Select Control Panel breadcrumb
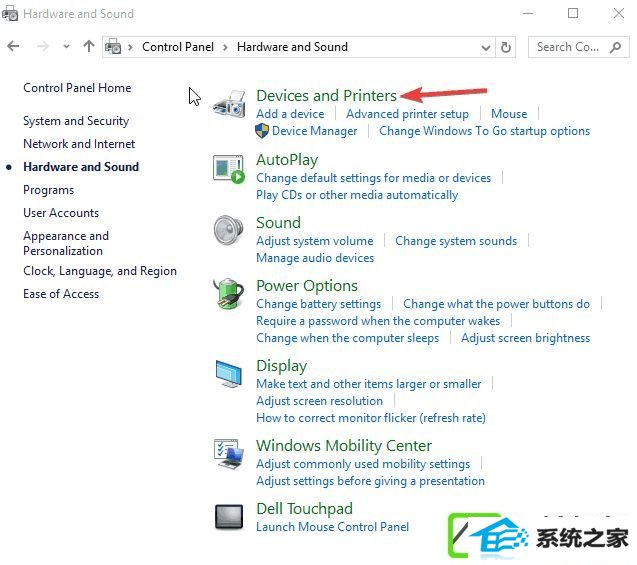637x565 pixels. 178,47
